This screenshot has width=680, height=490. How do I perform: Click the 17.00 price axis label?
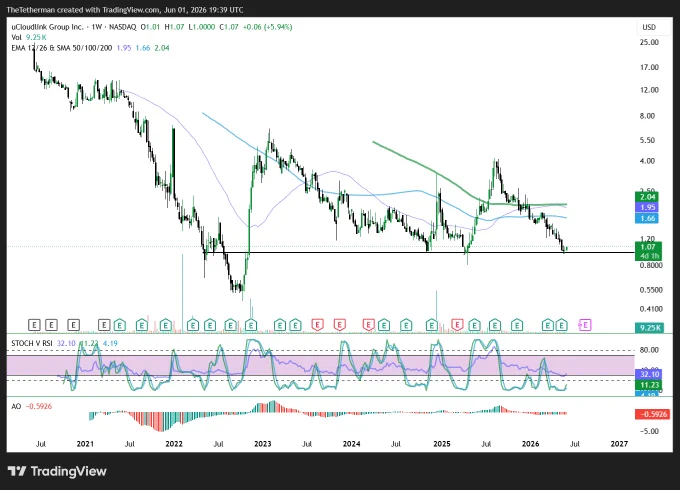click(649, 67)
